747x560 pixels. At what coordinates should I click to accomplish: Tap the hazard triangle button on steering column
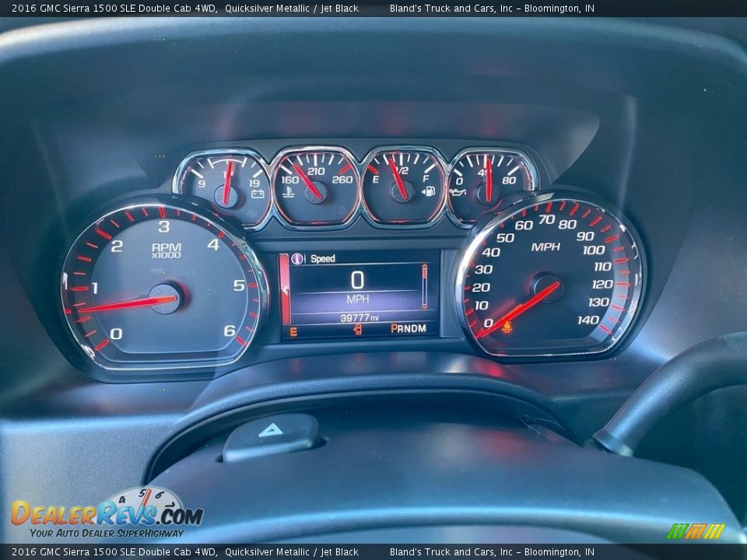point(271,430)
